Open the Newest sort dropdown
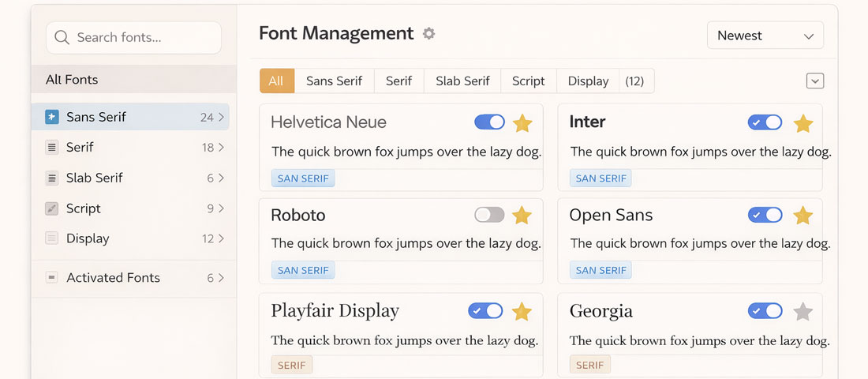Viewport: 868px width, 379px height. click(765, 36)
